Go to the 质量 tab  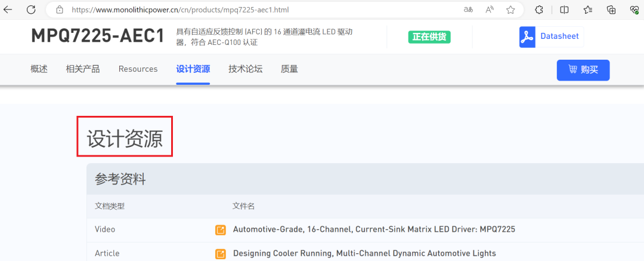289,69
